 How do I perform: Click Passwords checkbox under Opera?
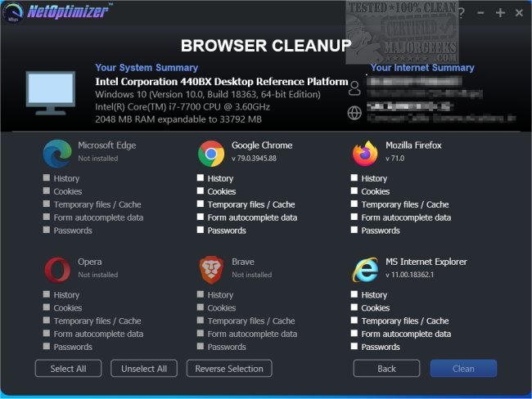point(47,346)
